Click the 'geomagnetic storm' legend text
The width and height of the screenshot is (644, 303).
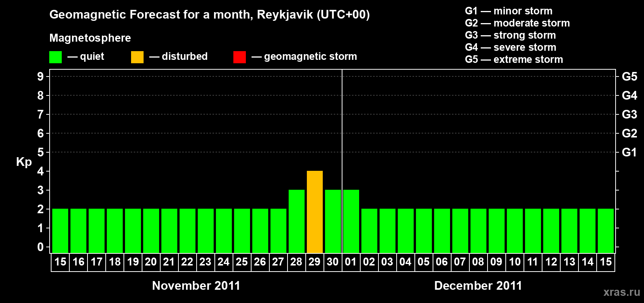[x=311, y=56]
